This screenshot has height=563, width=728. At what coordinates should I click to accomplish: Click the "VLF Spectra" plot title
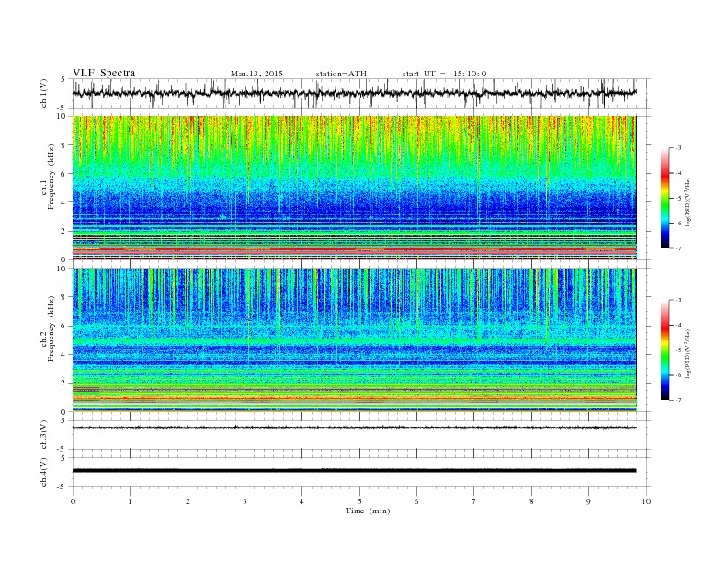[x=104, y=73]
